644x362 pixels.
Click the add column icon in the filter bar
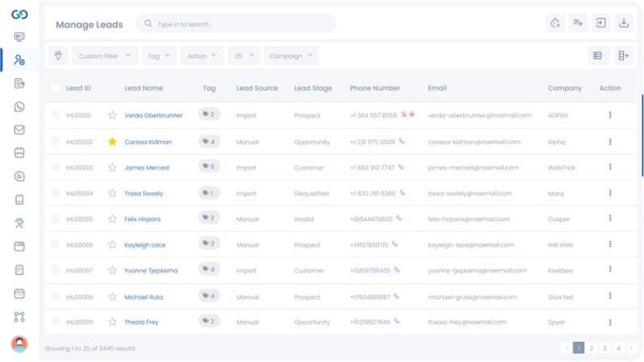[623, 55]
